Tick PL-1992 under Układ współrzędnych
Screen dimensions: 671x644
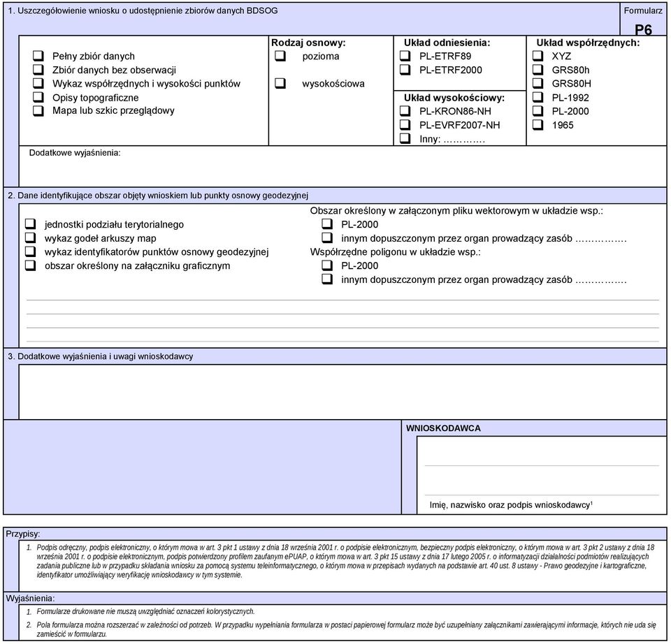[x=538, y=97]
